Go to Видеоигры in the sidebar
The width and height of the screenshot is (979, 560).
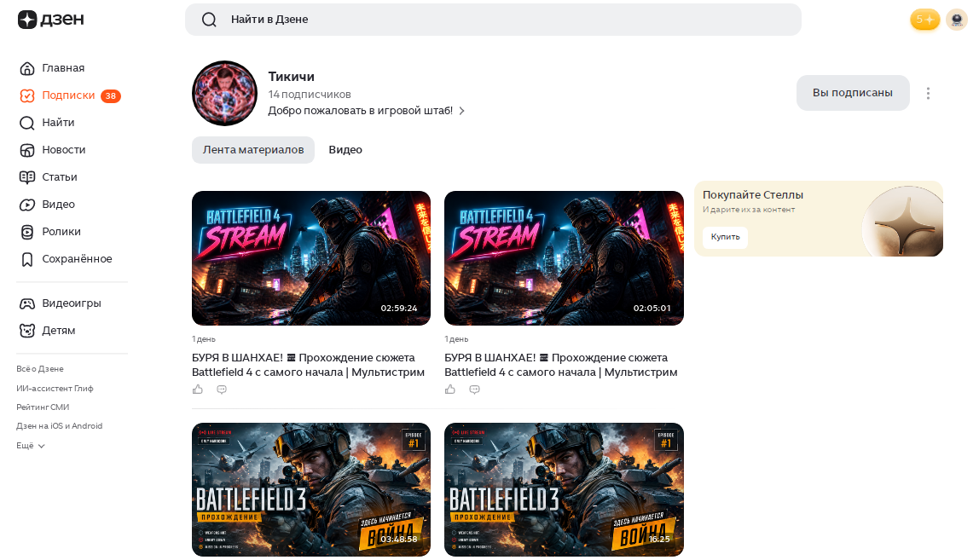(x=61, y=303)
